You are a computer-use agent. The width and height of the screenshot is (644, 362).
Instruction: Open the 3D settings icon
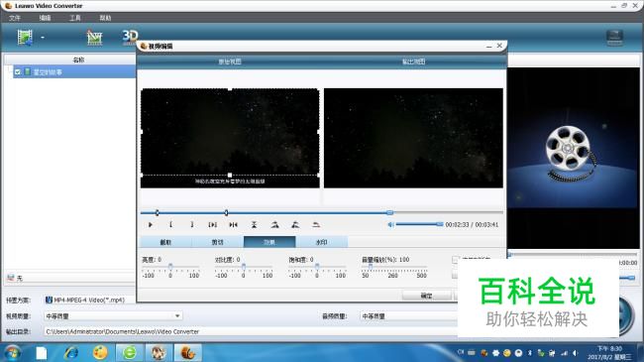[130, 36]
